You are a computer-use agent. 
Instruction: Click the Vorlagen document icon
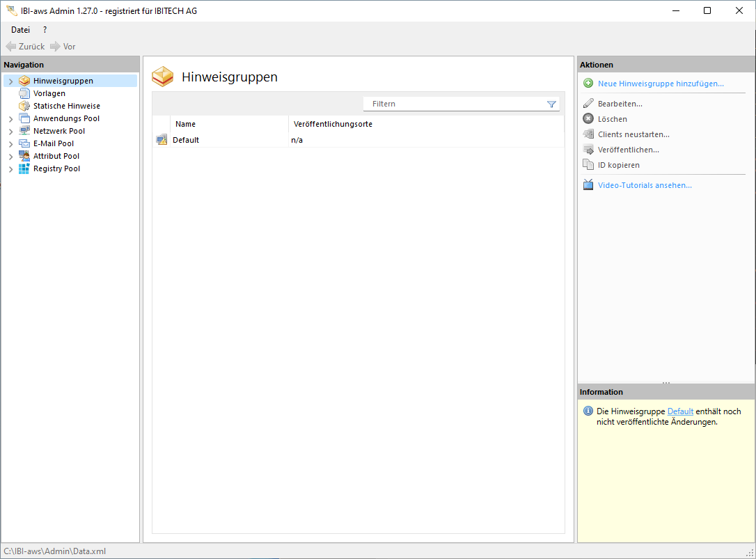pos(24,93)
